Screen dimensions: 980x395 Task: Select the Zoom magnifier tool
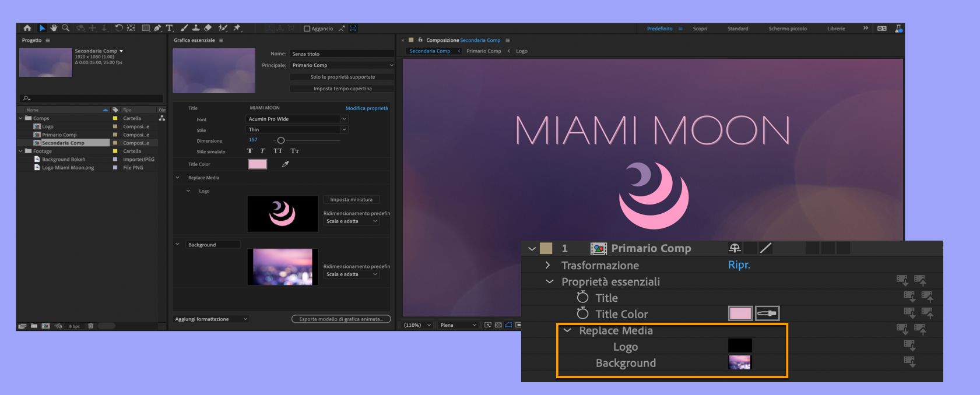coord(65,28)
